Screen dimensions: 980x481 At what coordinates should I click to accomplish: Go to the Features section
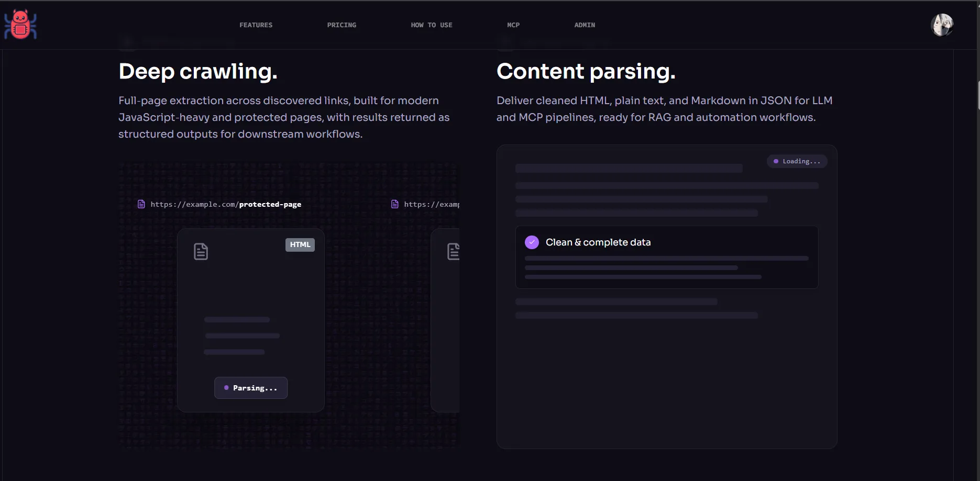point(256,25)
